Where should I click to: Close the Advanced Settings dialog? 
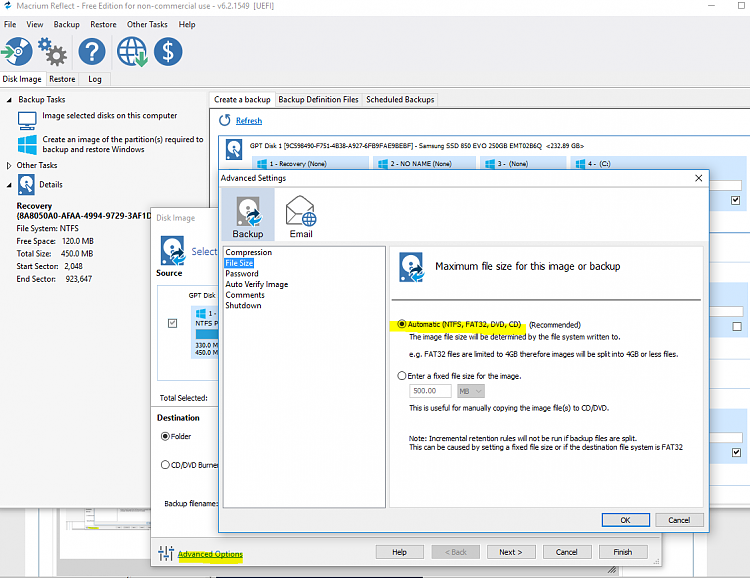tap(698, 178)
